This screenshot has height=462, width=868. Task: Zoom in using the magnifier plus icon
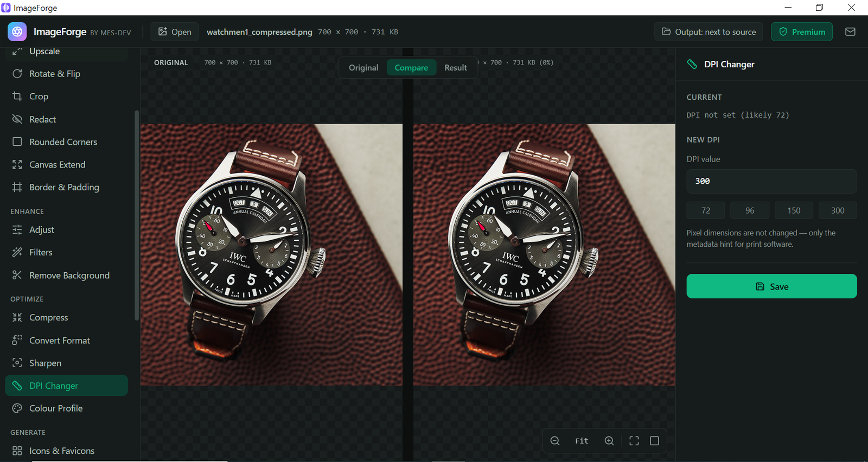(609, 441)
